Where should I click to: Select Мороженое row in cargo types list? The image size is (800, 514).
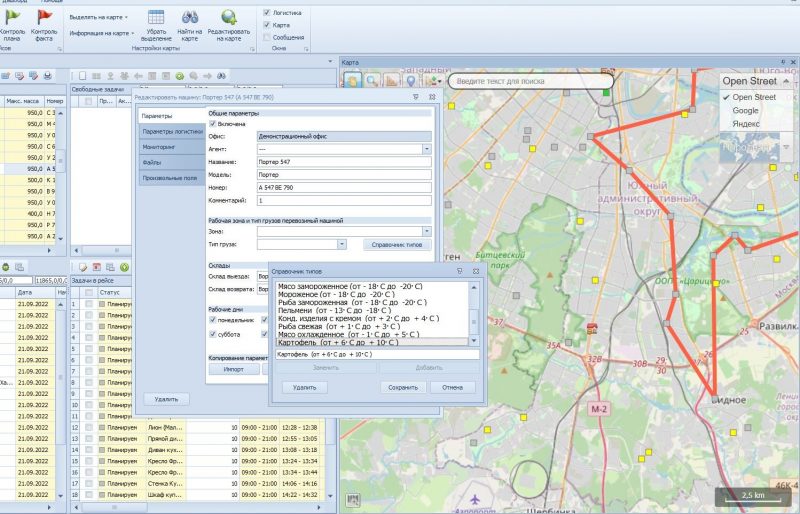click(372, 294)
